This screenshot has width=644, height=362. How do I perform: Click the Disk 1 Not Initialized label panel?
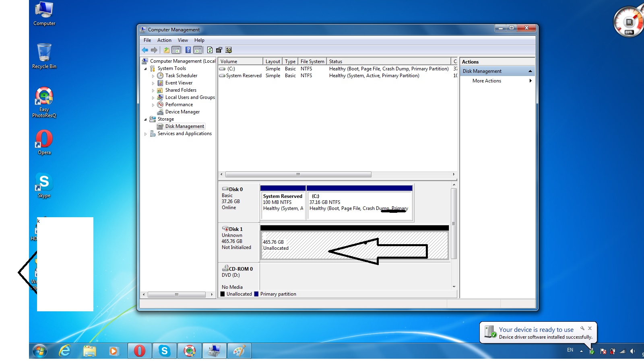click(239, 242)
